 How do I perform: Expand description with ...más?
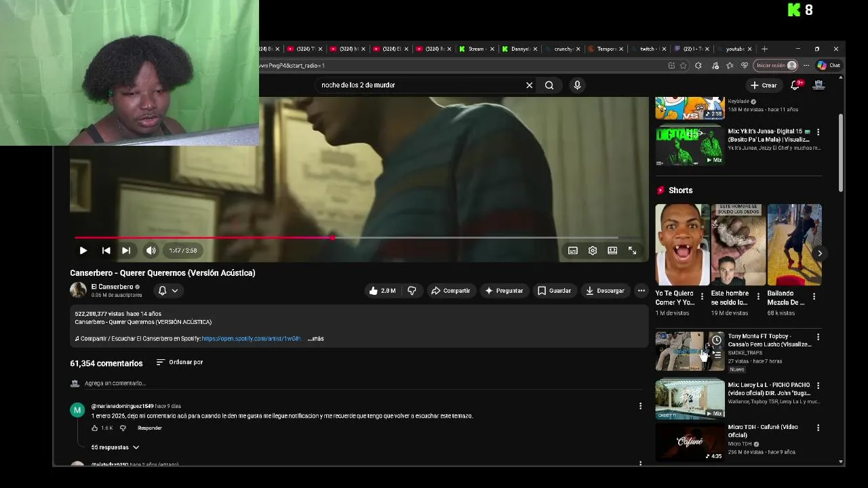[x=315, y=339]
